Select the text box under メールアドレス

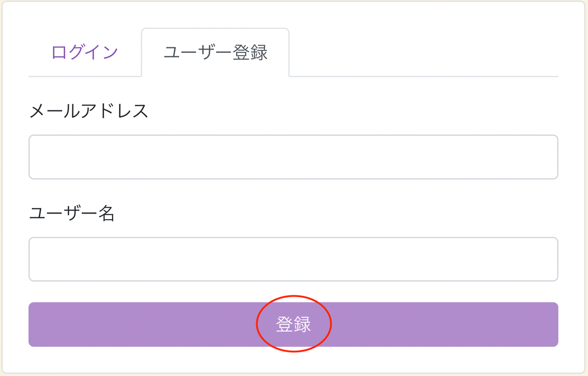pos(293,157)
